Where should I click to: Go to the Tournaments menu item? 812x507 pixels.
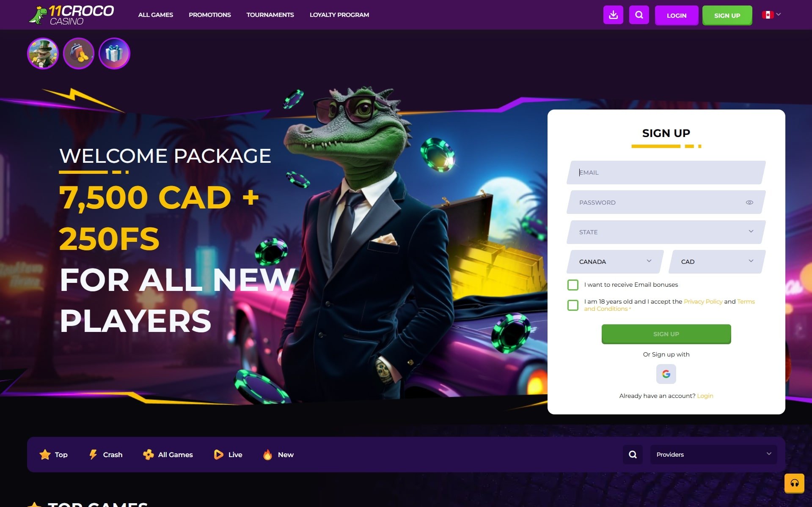pyautogui.click(x=270, y=15)
